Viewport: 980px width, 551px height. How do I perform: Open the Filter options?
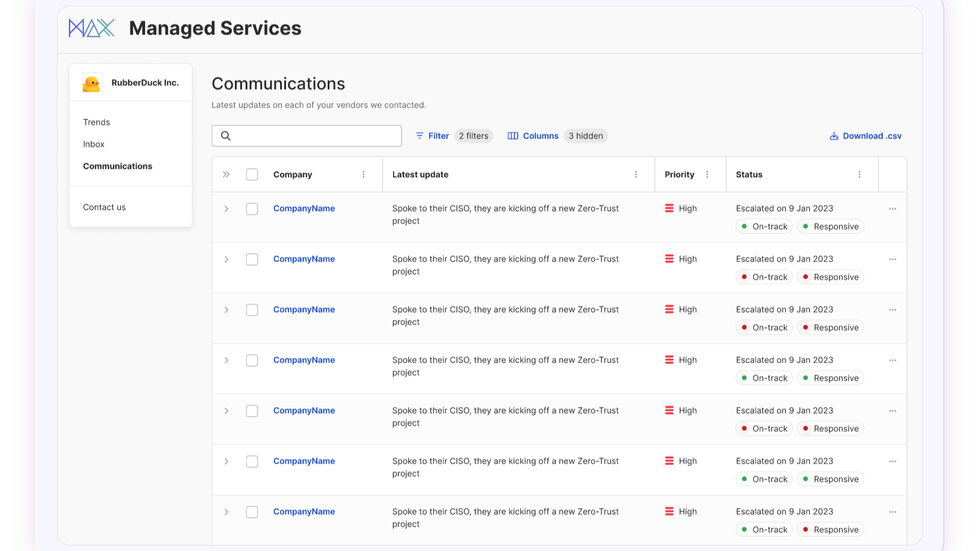432,136
